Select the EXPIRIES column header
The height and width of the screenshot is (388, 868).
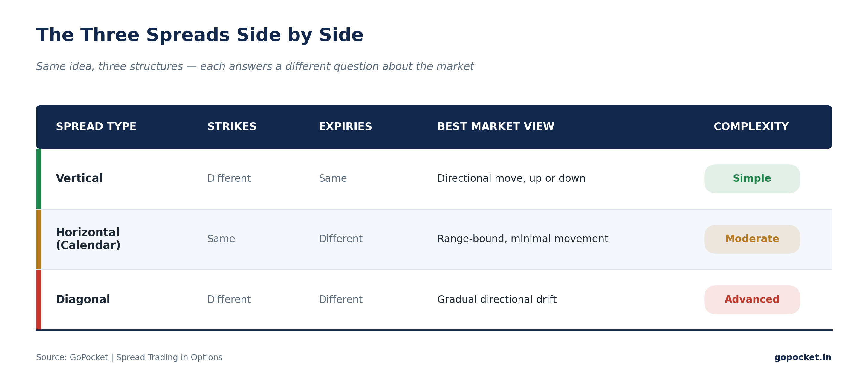pos(346,127)
